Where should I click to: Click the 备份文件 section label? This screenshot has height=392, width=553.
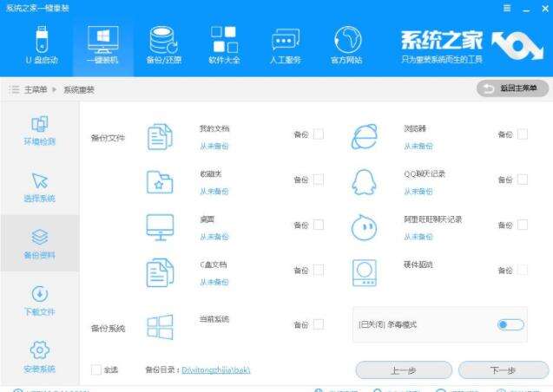click(x=108, y=138)
